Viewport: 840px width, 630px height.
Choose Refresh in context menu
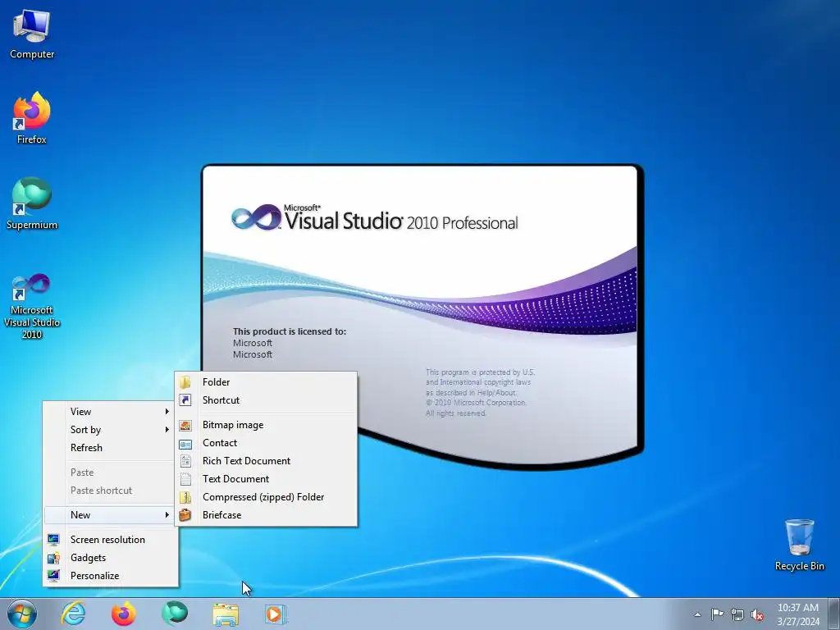coord(110,448)
